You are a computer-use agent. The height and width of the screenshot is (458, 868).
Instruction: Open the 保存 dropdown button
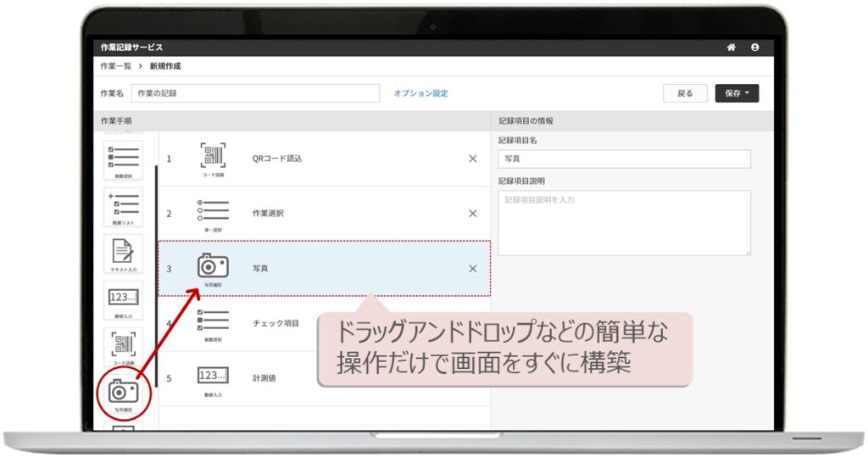point(737,93)
